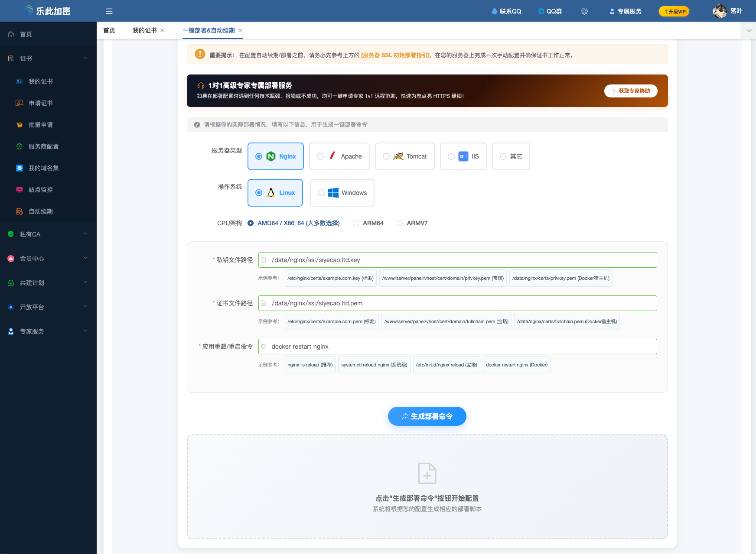Click the 专家服务 person icon
756x554 pixels.
point(11,331)
